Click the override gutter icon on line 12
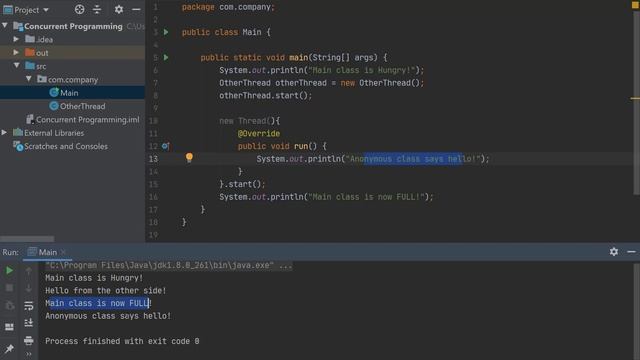The width and height of the screenshot is (640, 360). pos(165,146)
